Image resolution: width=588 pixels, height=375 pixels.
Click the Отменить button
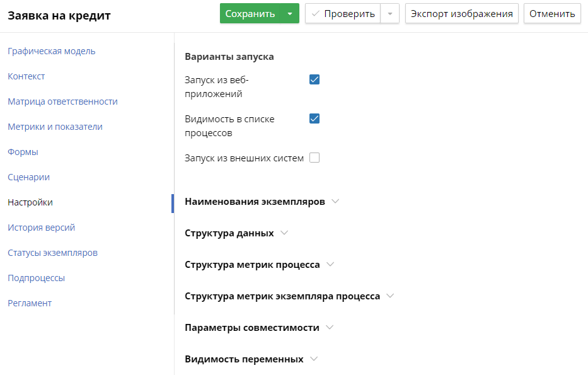[552, 13]
